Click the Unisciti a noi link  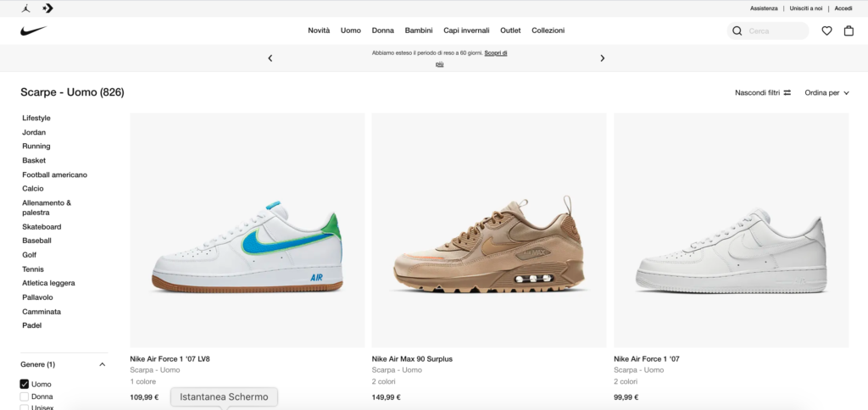point(806,8)
